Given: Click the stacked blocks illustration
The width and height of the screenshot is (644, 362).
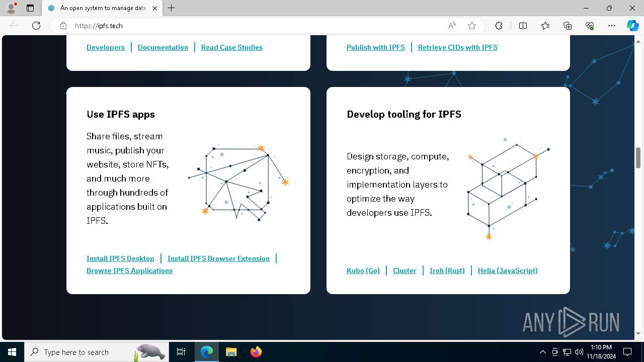Looking at the screenshot, I should [x=508, y=189].
